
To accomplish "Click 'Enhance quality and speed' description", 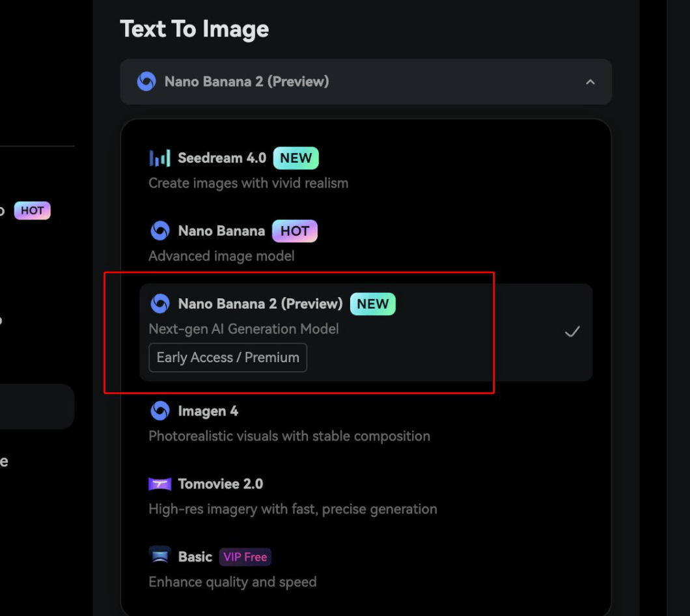I will point(233,582).
